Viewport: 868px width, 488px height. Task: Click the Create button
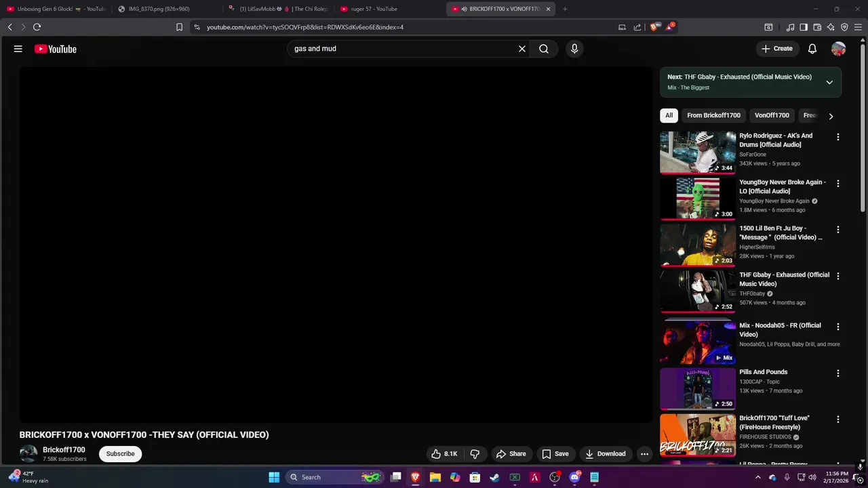(x=776, y=49)
